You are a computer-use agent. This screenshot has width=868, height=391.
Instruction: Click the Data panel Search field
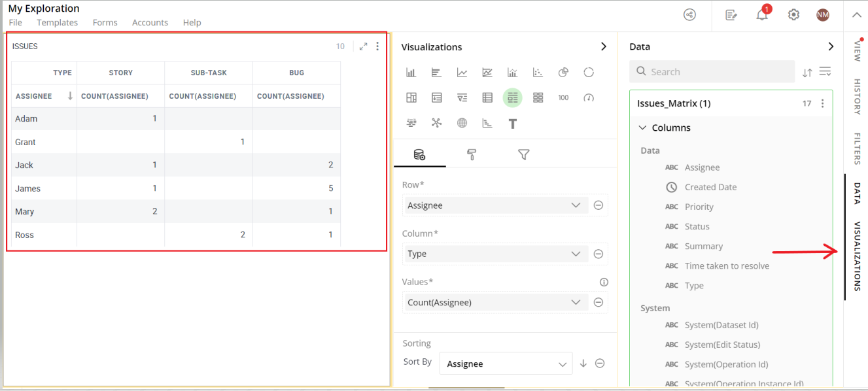coord(712,72)
